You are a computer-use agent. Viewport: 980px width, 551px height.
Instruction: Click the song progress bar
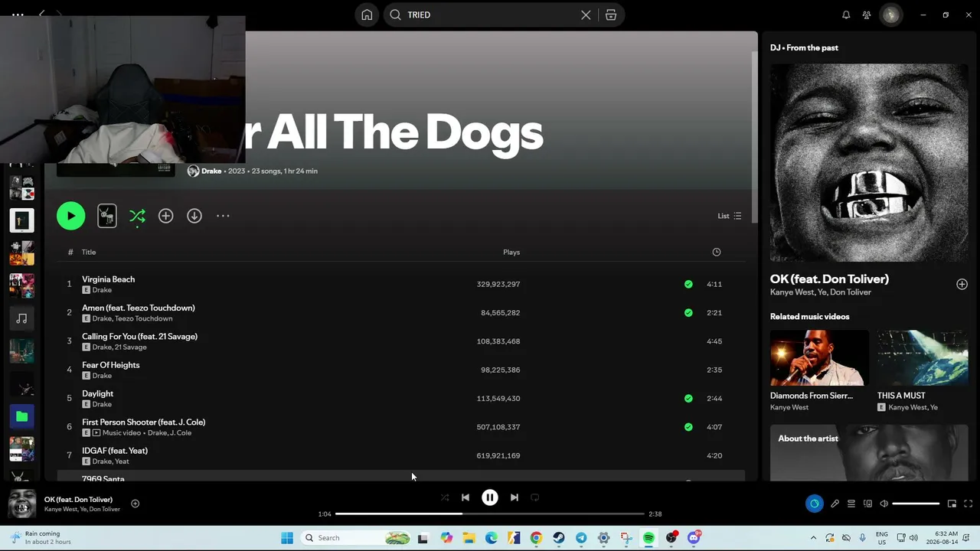coord(490,514)
